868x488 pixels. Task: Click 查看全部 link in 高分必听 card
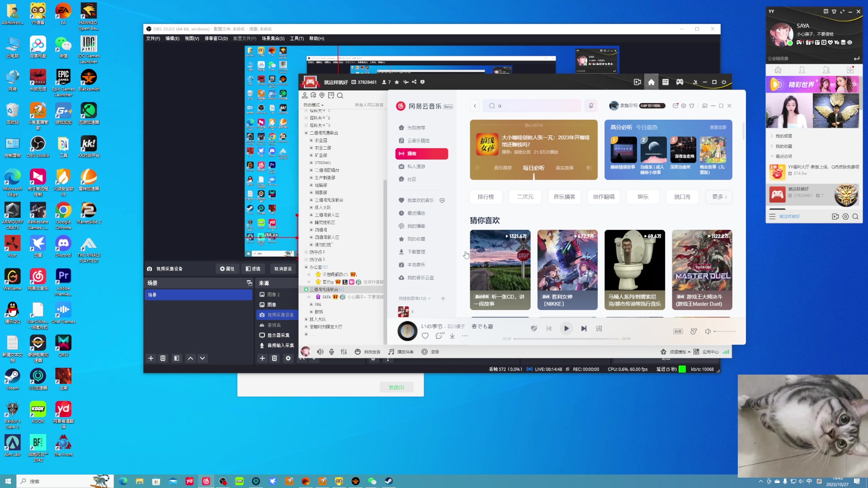pyautogui.click(x=718, y=127)
